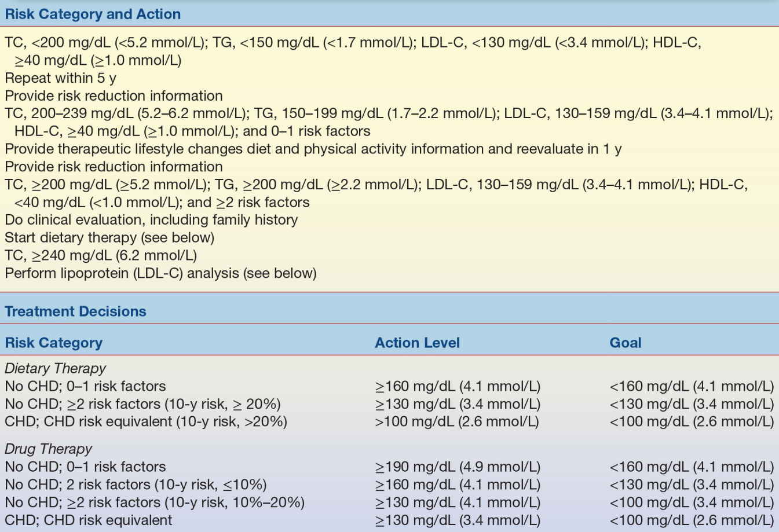Click the 'Risk Category and Action' heading
The width and height of the screenshot is (779, 532).
93,14
